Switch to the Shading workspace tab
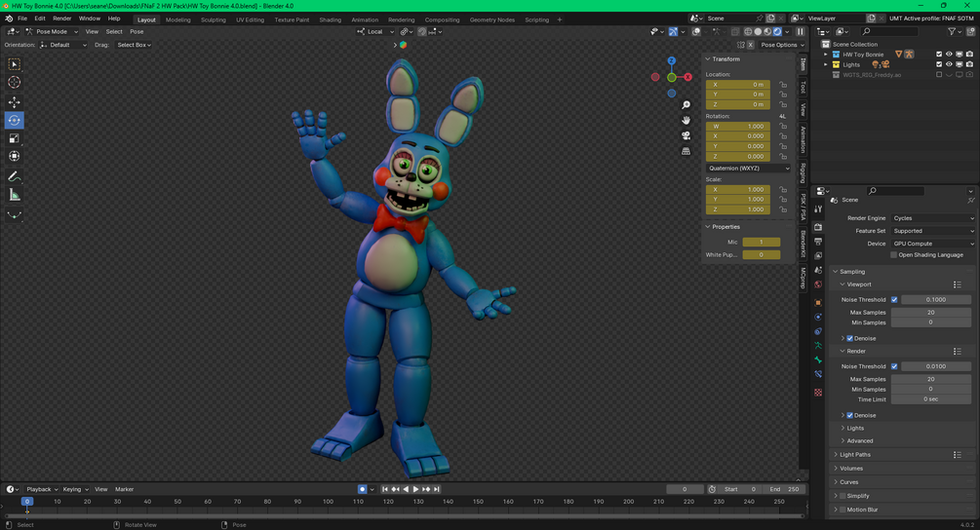 point(330,19)
